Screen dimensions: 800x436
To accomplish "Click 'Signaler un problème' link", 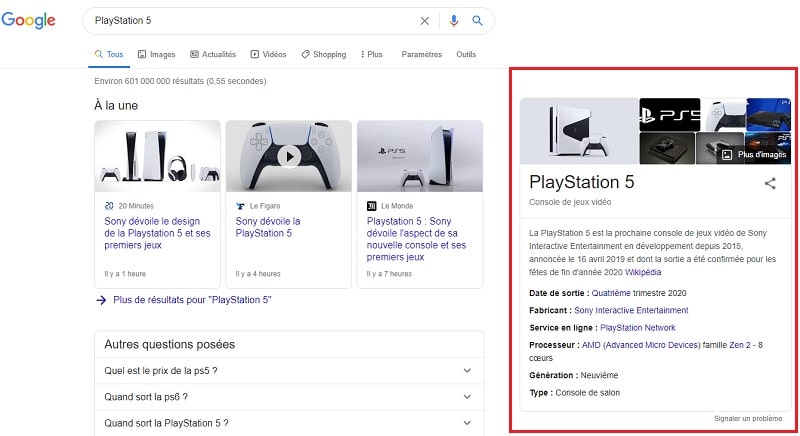I will click(x=747, y=419).
